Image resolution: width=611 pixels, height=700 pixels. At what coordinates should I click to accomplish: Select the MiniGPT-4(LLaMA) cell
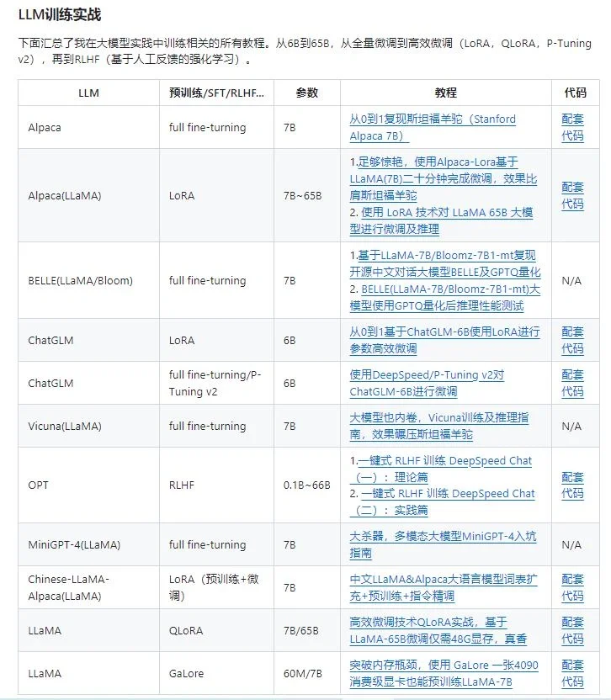[88, 544]
